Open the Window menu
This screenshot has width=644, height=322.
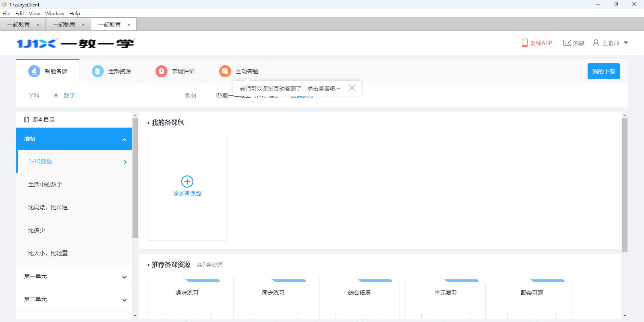click(54, 14)
